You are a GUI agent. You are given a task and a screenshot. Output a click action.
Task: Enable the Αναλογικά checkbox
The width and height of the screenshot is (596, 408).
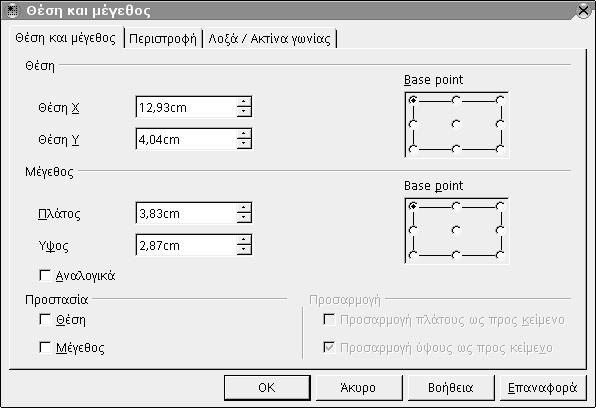pos(45,275)
